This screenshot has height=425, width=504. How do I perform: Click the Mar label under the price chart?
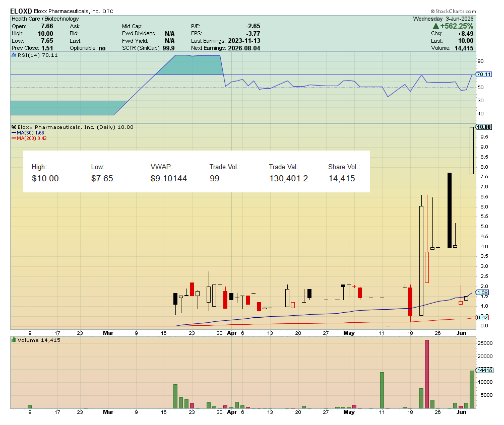(x=108, y=333)
